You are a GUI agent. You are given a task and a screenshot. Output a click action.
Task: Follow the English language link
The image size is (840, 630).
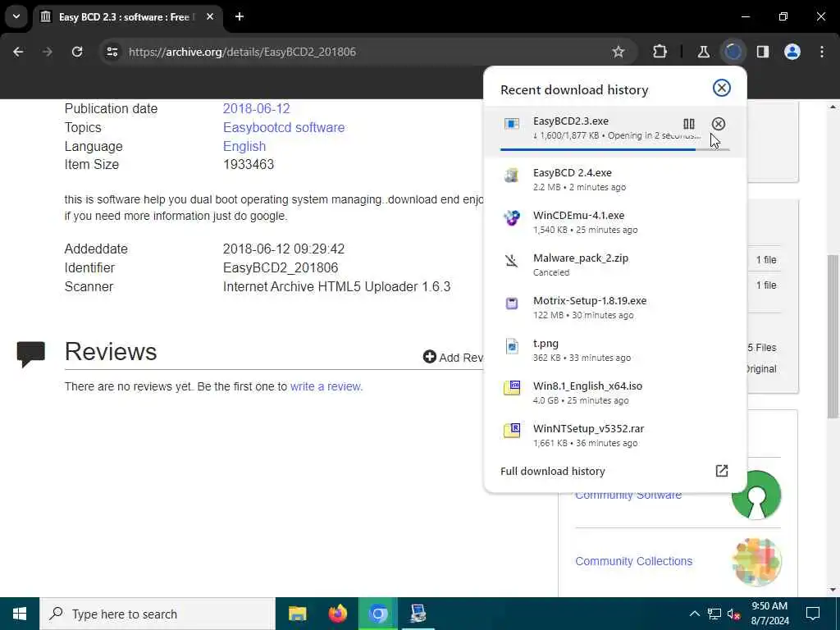pos(244,146)
